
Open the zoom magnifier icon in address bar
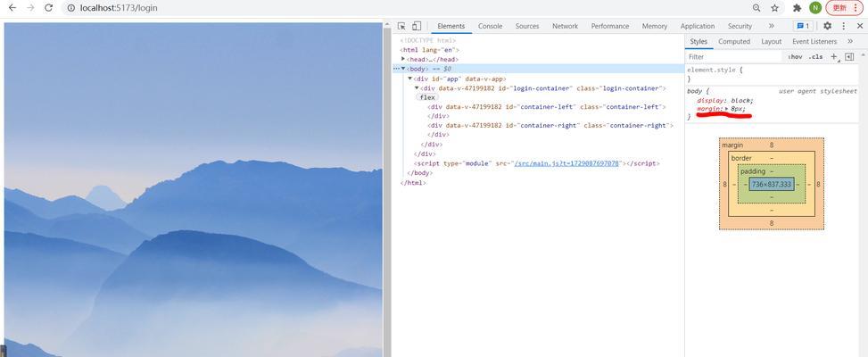point(756,8)
